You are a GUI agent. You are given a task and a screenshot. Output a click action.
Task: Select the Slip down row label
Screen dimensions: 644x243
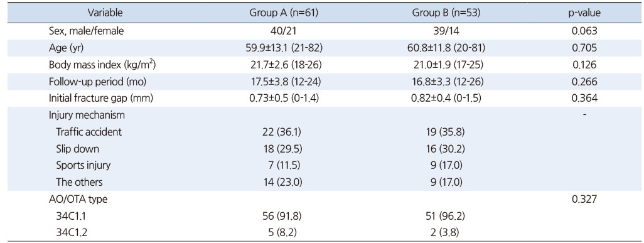[78, 149]
